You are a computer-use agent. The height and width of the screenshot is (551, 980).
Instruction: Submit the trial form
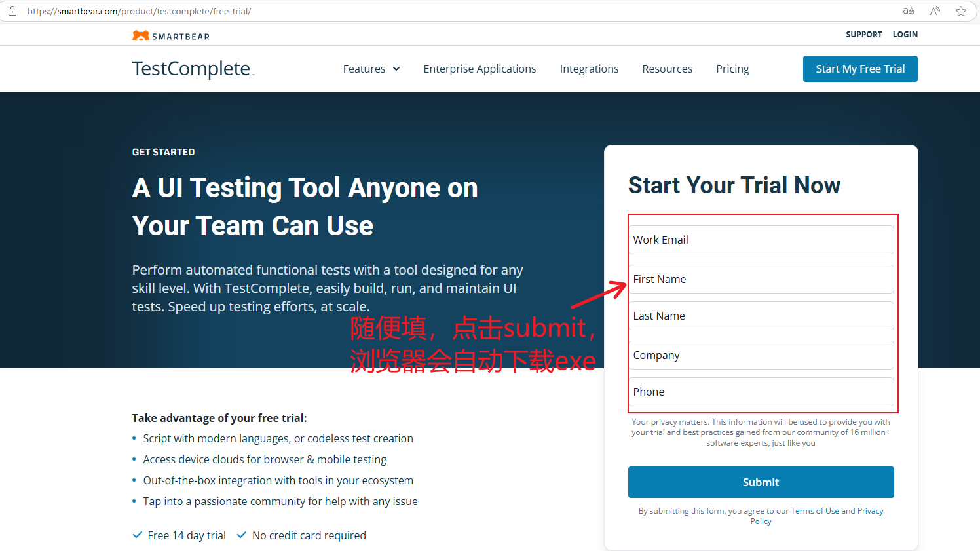pyautogui.click(x=761, y=482)
